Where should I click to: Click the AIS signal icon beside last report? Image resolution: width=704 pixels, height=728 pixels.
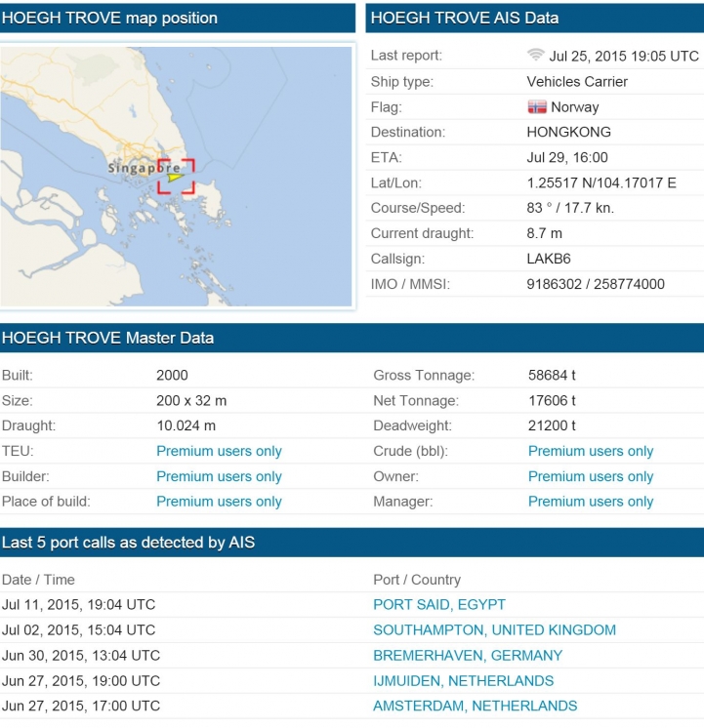click(x=536, y=55)
